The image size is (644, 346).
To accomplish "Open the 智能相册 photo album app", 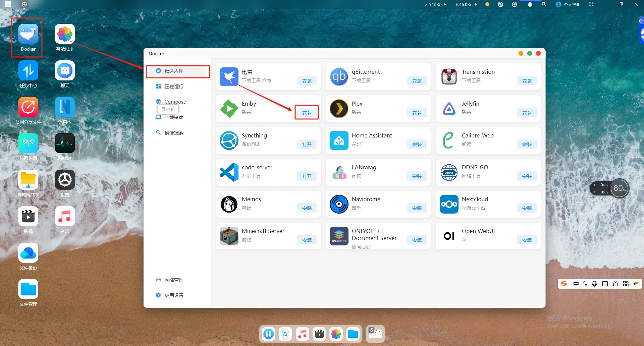I will (x=65, y=35).
